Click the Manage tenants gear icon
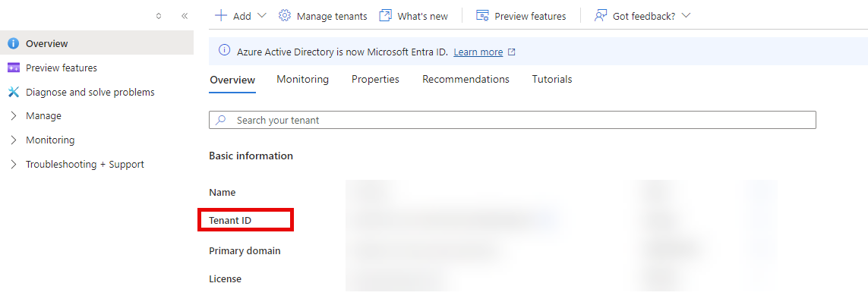This screenshot has width=868, height=302. coord(285,15)
